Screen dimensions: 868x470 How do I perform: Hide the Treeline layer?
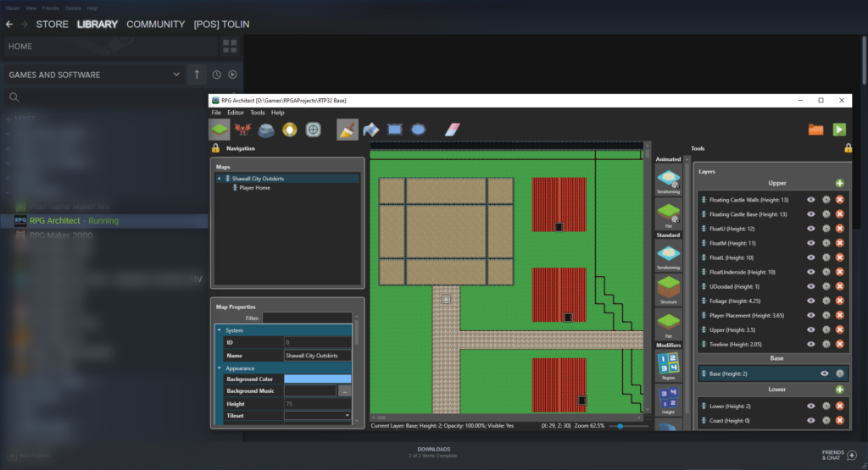(x=811, y=344)
